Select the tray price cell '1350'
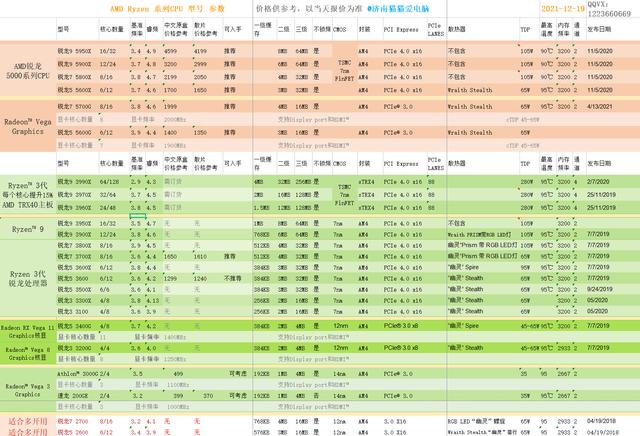Viewport: 640px width, 436px height. pyautogui.click(x=200, y=133)
